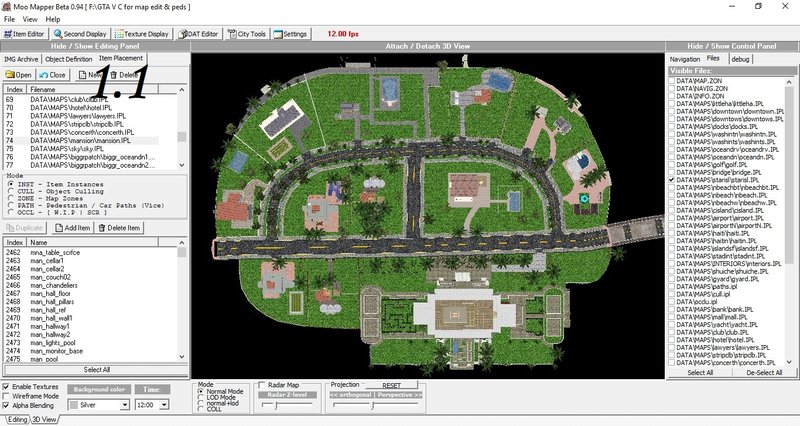Click Attach / Detach 3D View bar
The image size is (800, 426).
[x=428, y=46]
